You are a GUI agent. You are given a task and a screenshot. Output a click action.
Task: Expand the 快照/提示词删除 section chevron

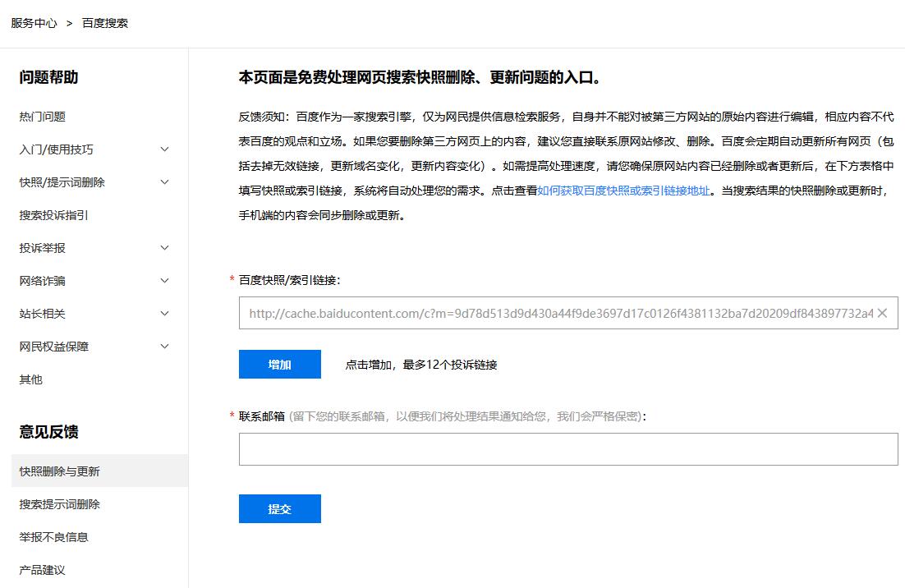[x=164, y=182]
